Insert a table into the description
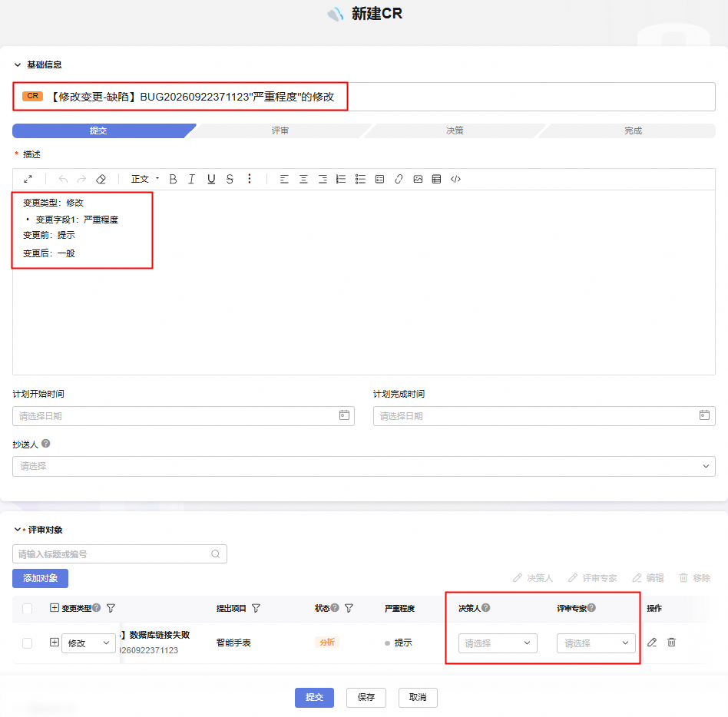728x717 pixels. tap(436, 179)
